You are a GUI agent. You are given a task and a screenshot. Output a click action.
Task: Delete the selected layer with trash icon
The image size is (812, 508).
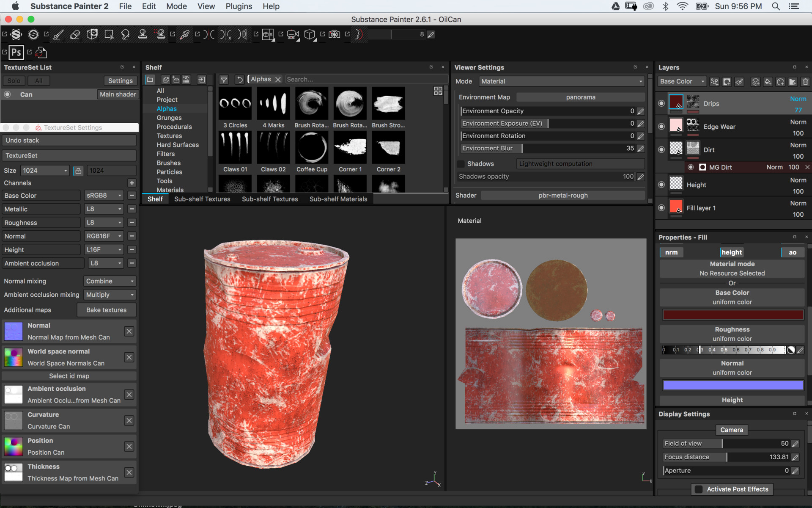coord(805,82)
